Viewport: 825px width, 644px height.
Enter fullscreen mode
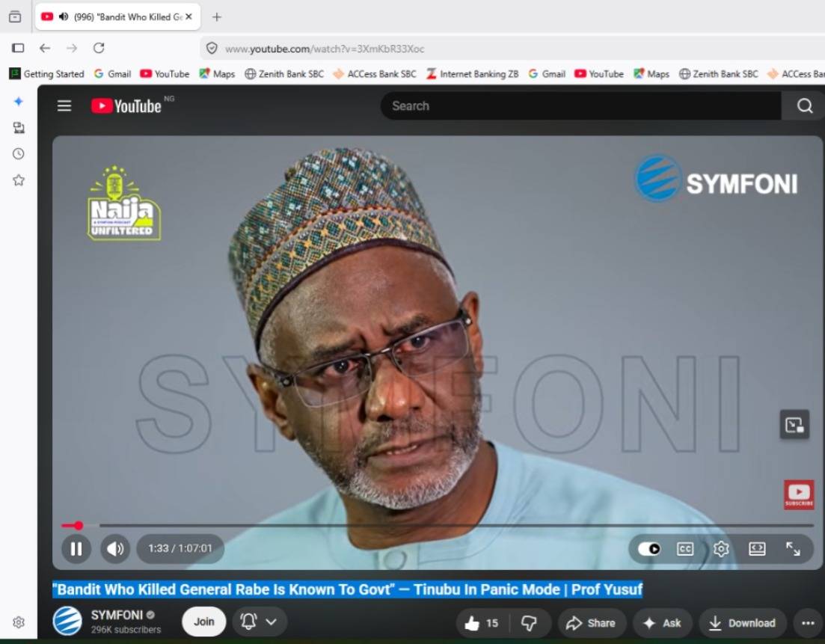(x=793, y=549)
